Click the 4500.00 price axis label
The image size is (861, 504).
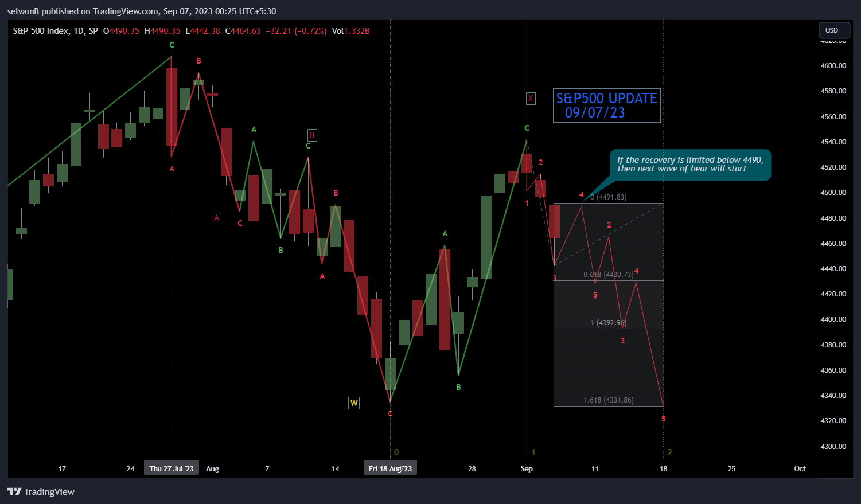(x=833, y=193)
